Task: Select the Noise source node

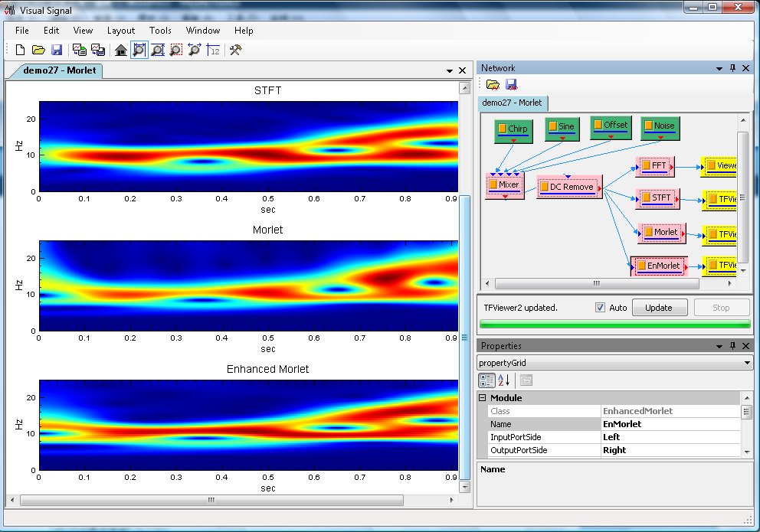Action: [660, 128]
